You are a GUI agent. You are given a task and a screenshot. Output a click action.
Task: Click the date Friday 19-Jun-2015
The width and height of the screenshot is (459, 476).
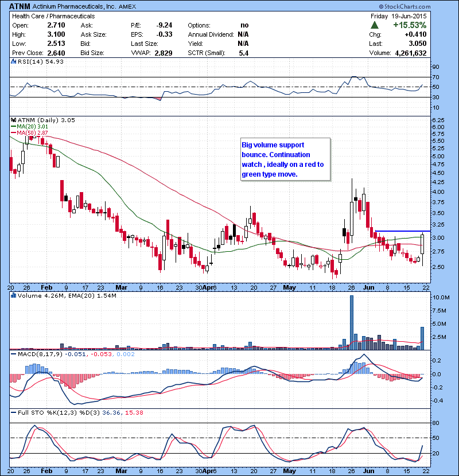(x=399, y=16)
